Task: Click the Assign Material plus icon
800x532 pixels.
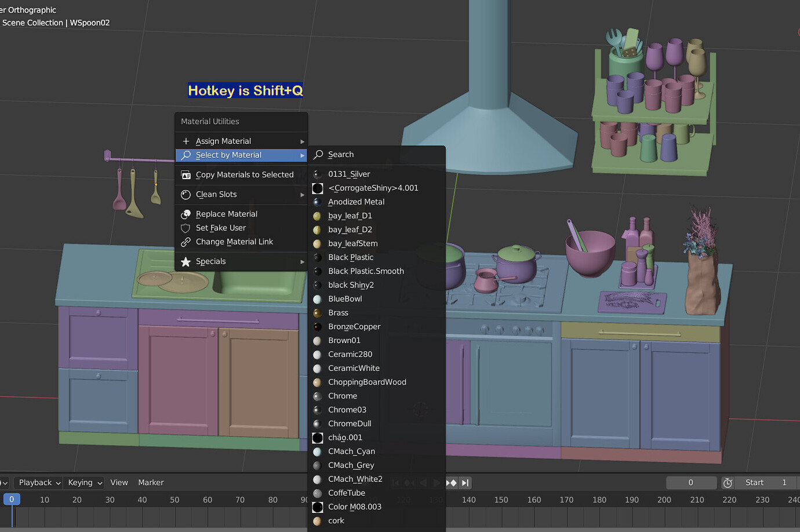Action: pyautogui.click(x=186, y=141)
